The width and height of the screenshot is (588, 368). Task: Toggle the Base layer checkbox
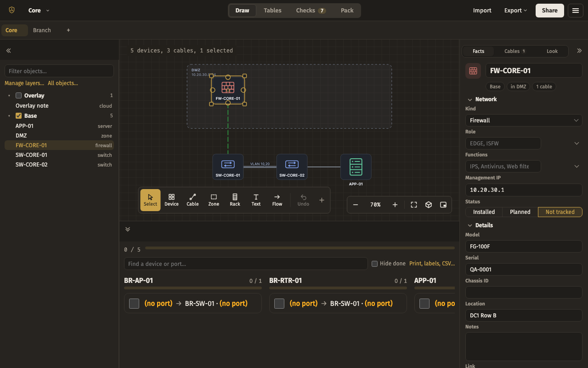(x=19, y=116)
